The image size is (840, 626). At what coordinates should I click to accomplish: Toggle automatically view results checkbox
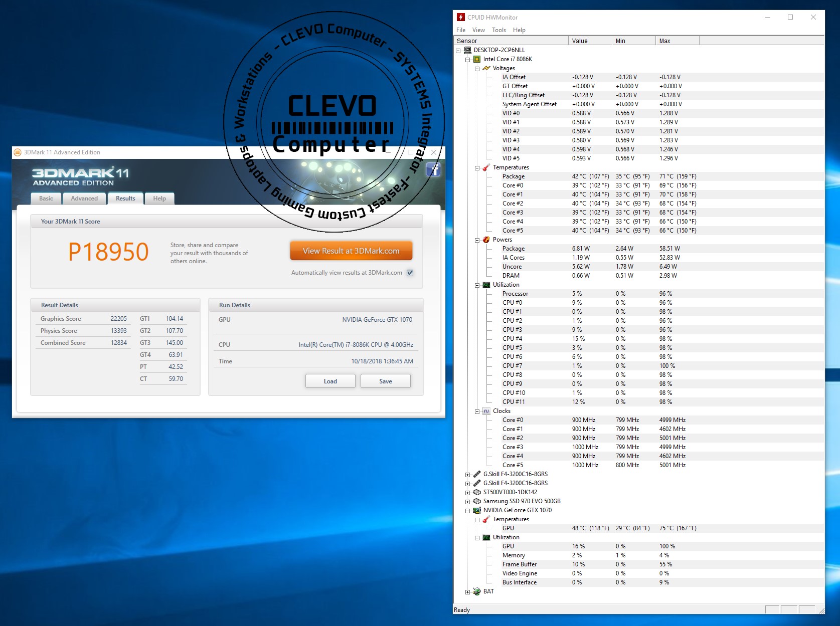tap(410, 273)
